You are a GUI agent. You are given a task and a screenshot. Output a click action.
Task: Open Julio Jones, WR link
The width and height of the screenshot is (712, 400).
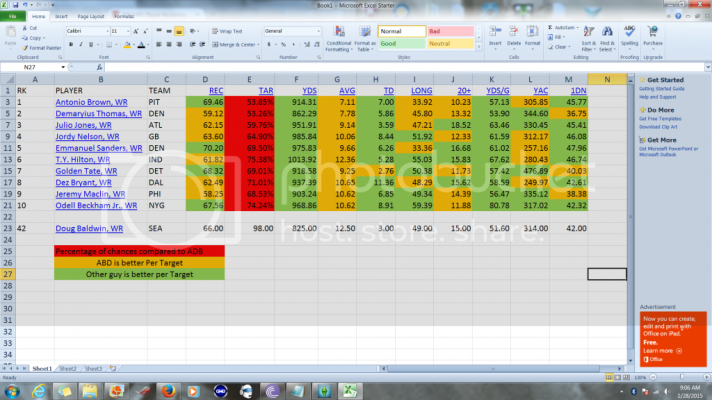83,125
